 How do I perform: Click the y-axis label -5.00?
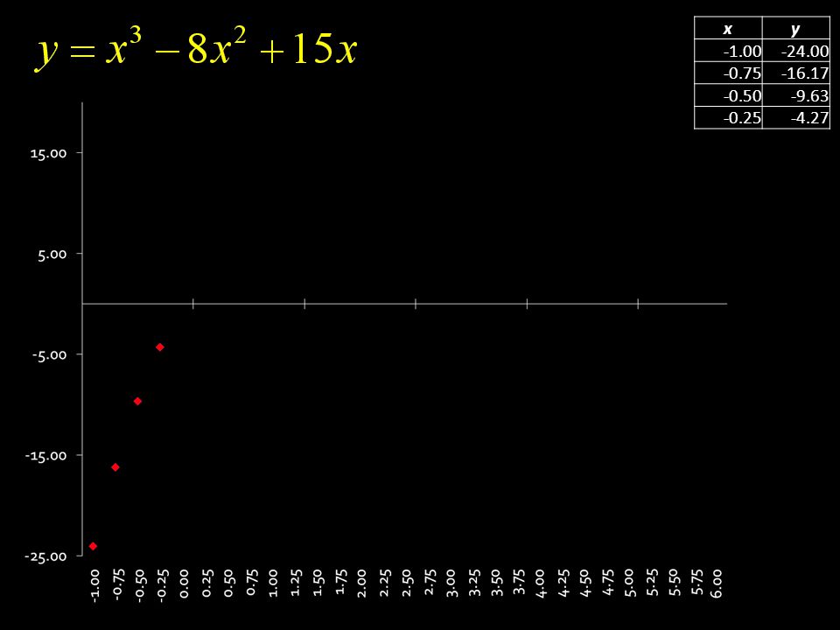(x=49, y=354)
